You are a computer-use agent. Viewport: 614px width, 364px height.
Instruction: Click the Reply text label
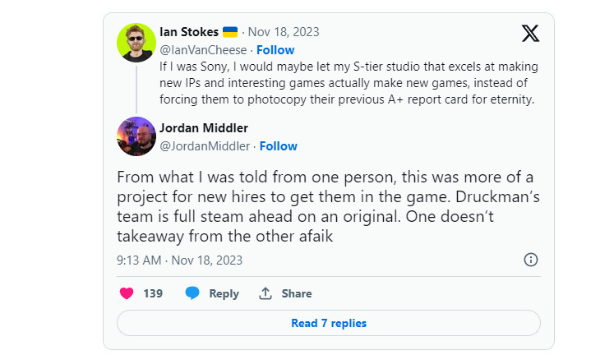pos(224,293)
